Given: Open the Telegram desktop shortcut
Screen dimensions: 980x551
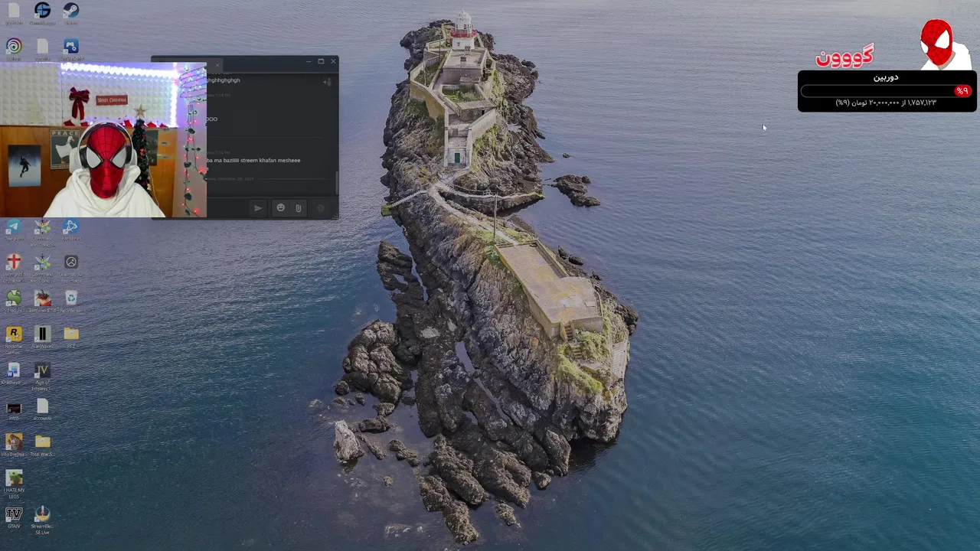Looking at the screenshot, I should click(x=14, y=230).
